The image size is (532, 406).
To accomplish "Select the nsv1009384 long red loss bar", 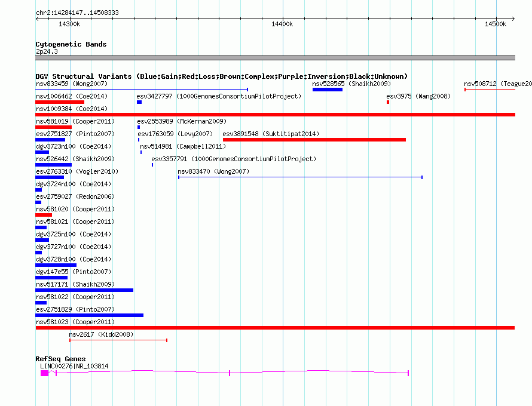I will [x=275, y=115].
